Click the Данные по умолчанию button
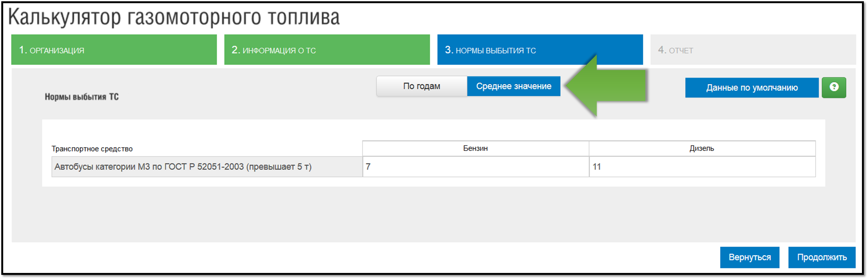This screenshot has height=279, width=868. point(752,88)
